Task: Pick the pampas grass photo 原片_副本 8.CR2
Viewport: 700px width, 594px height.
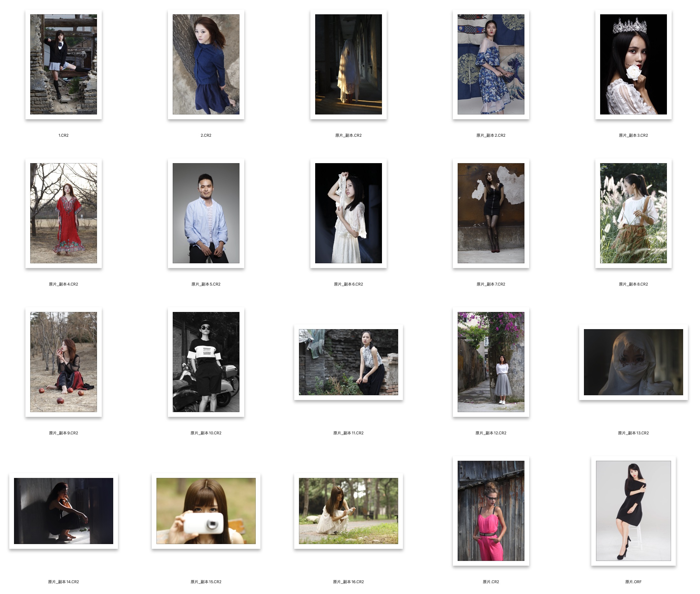Action: click(633, 213)
